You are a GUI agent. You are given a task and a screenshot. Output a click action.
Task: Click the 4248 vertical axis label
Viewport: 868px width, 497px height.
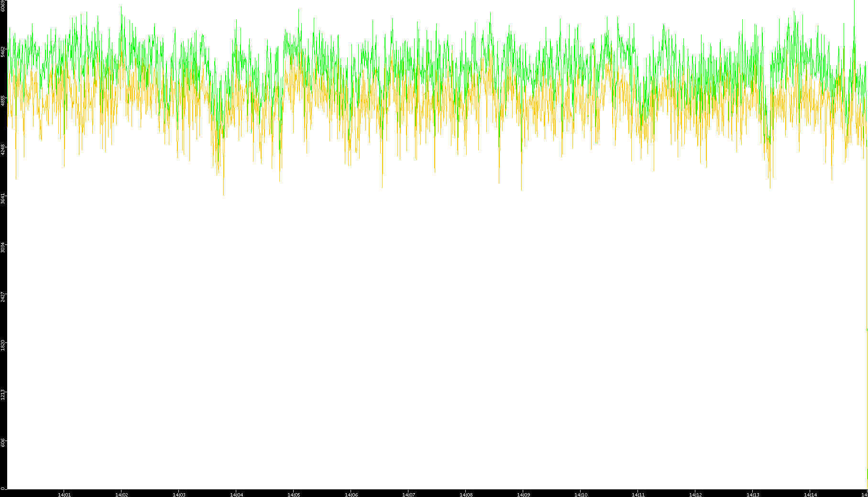(3, 149)
